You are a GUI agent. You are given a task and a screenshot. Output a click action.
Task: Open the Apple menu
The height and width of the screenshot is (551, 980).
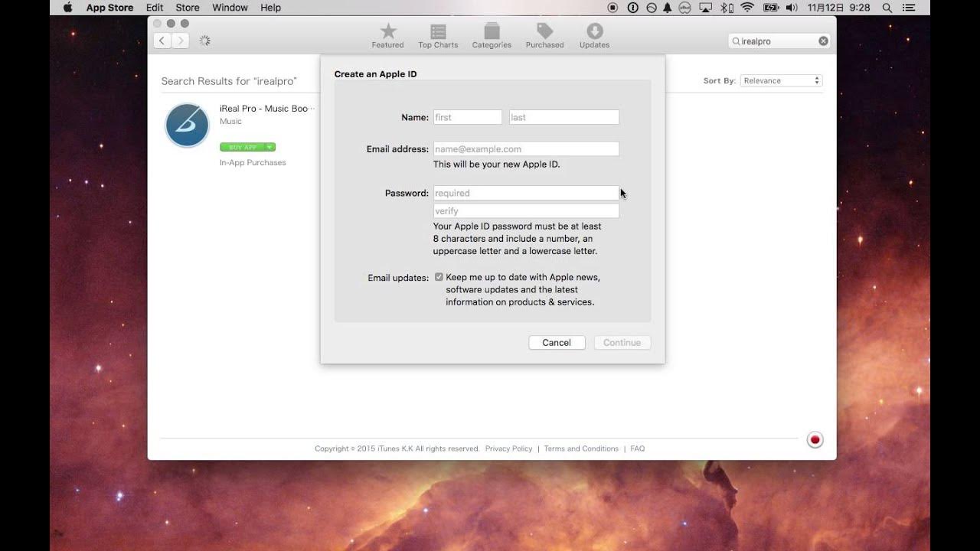coord(67,8)
